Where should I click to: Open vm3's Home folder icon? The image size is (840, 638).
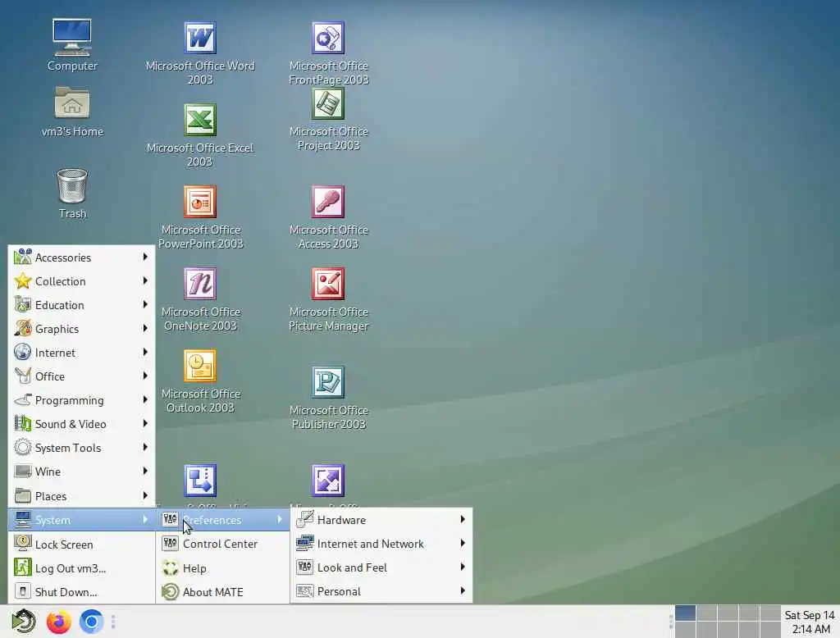(x=72, y=112)
